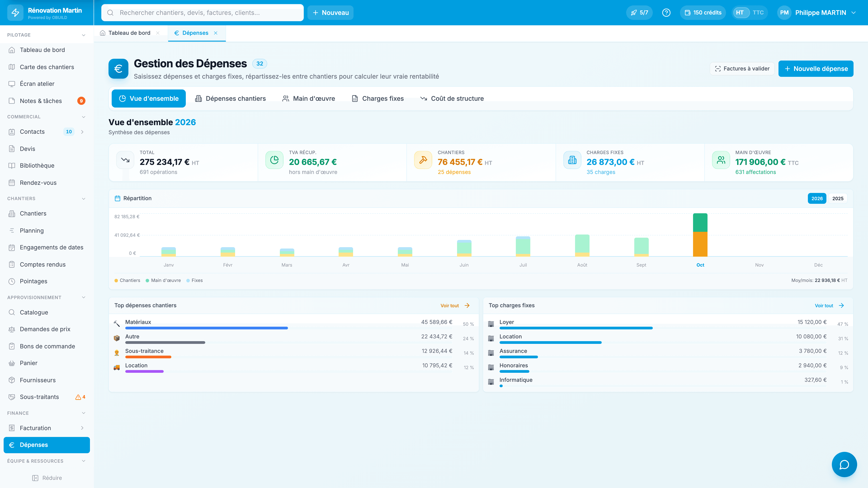Screen dimensions: 868x488
Task: Show the 2026 chart year
Action: [x=817, y=198]
